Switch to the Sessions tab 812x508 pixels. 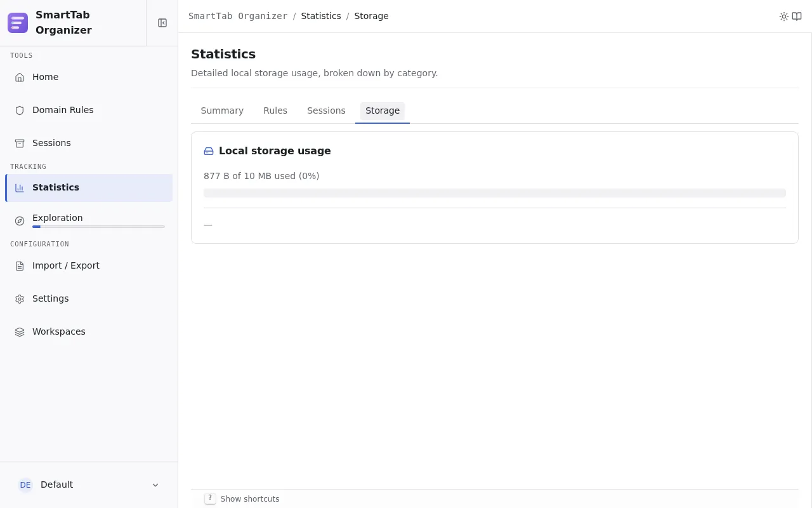click(326, 110)
